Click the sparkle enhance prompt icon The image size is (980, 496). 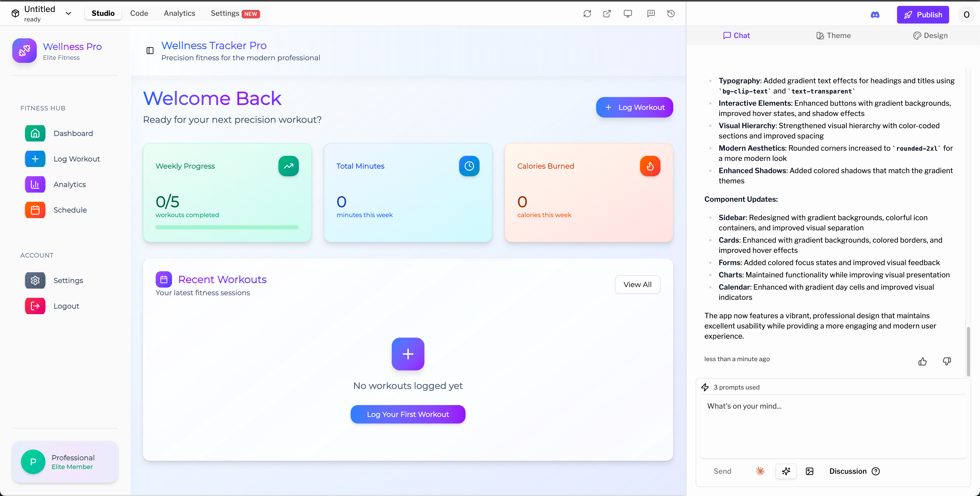pos(786,471)
